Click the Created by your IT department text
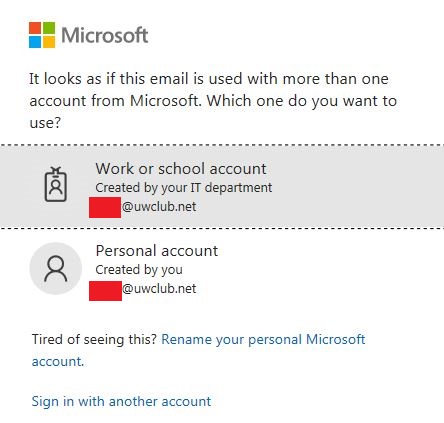444x423 pixels. [x=184, y=188]
